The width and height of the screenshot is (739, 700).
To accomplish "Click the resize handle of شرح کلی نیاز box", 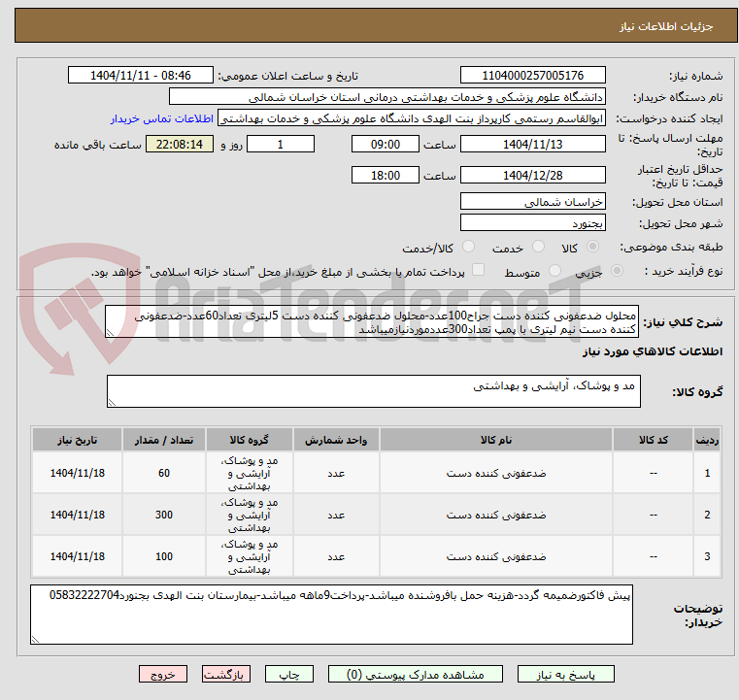I will [x=110, y=333].
